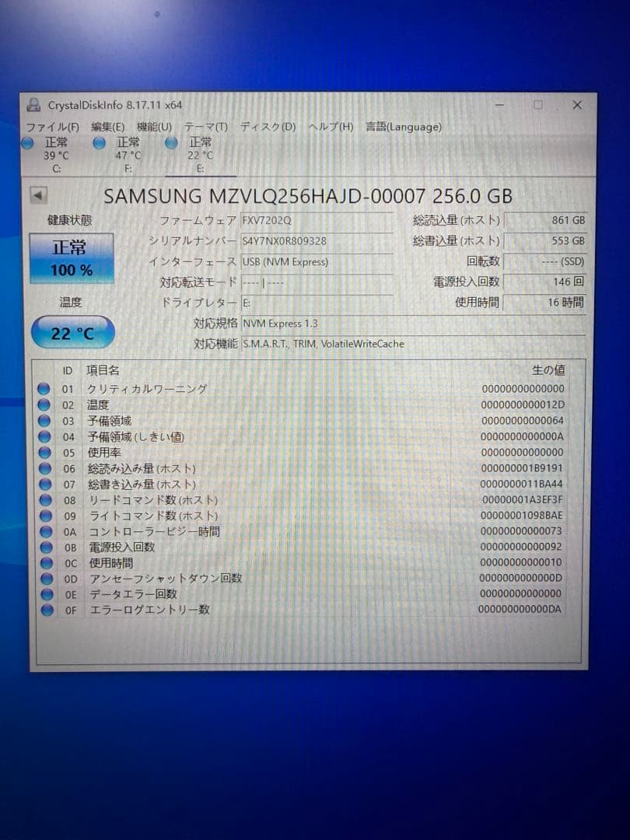This screenshot has width=630, height=840.
Task: Go to previous disk with left arrow
Action: 38,195
